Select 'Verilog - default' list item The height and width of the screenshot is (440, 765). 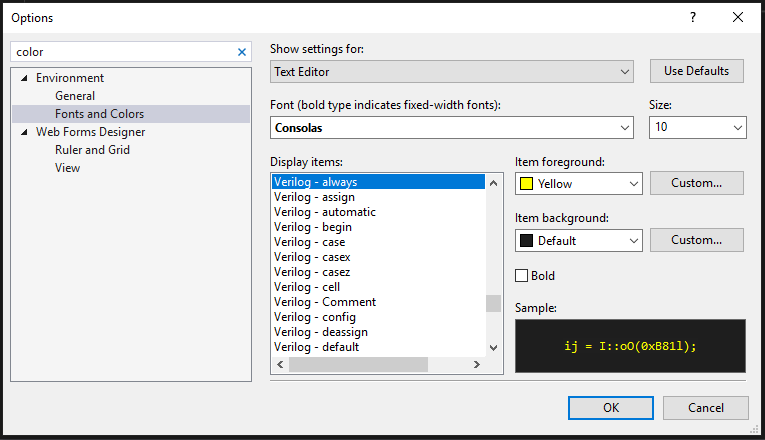tap(378, 347)
